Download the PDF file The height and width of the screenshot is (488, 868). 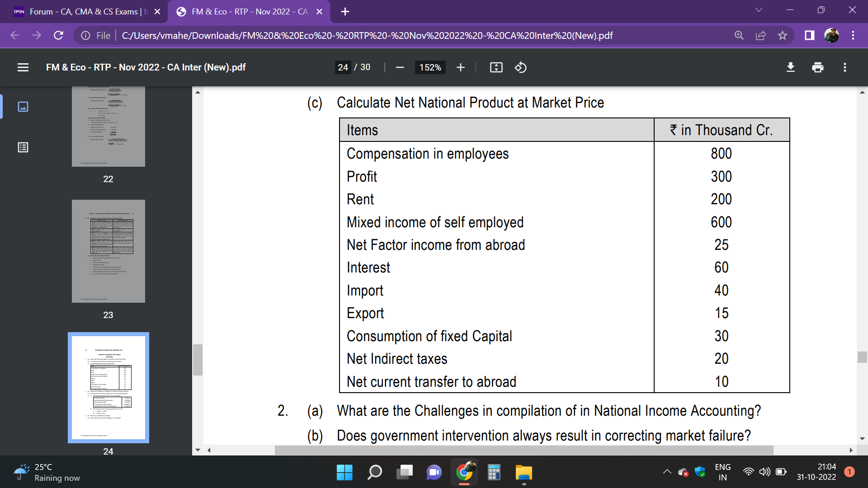(x=790, y=67)
